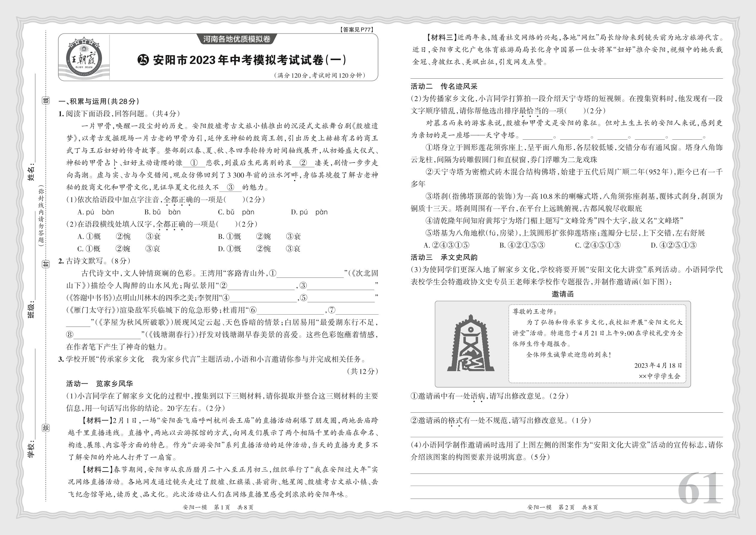The width and height of the screenshot is (756, 535).
Task: Click the 邀请函 title above the invitation card
Action: (x=562, y=294)
